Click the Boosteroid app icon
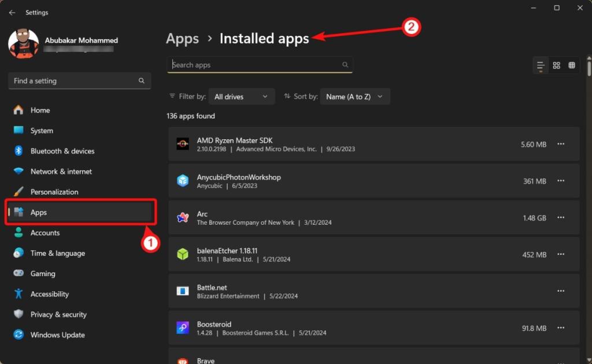Image resolution: width=592 pixels, height=364 pixels. tap(183, 328)
